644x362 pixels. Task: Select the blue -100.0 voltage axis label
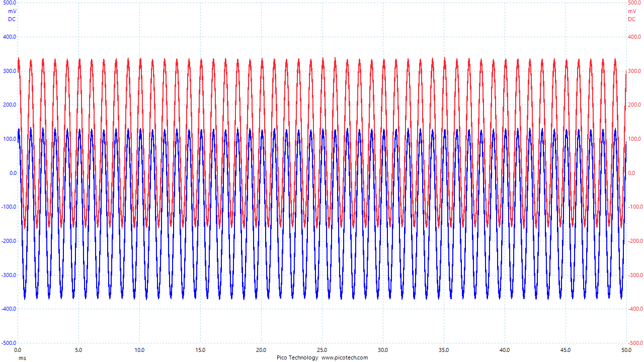[9, 207]
